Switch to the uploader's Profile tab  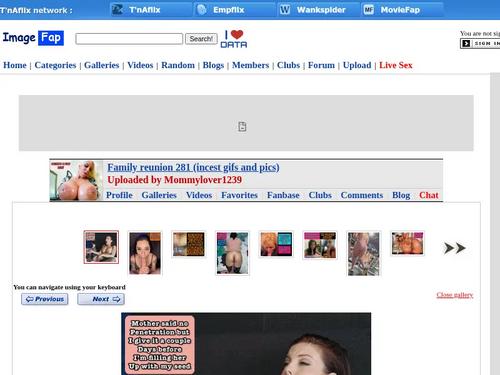[x=119, y=195]
